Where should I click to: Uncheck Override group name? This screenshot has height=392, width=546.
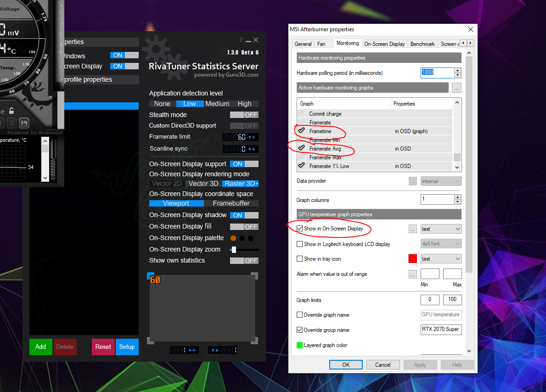point(299,330)
